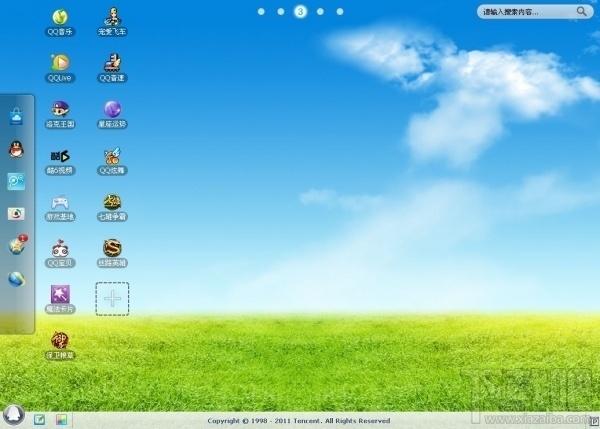The image size is (600, 429).
Task: Switch to the fourth desktop page dot
Action: (320, 12)
